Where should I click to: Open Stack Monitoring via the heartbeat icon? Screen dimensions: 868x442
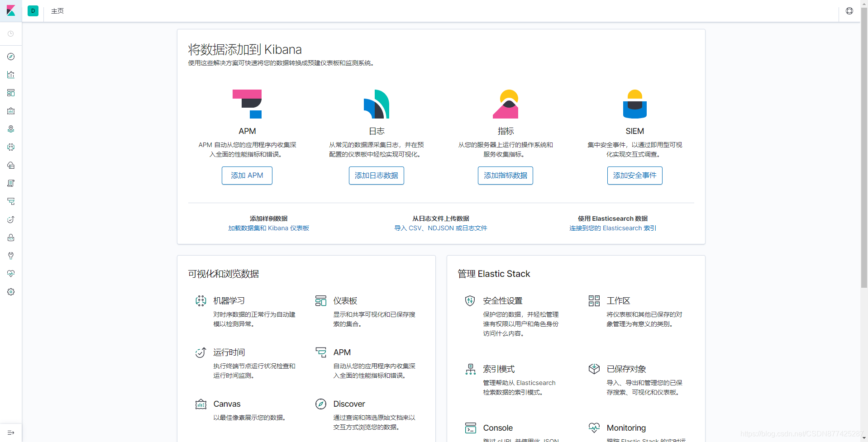click(x=11, y=274)
